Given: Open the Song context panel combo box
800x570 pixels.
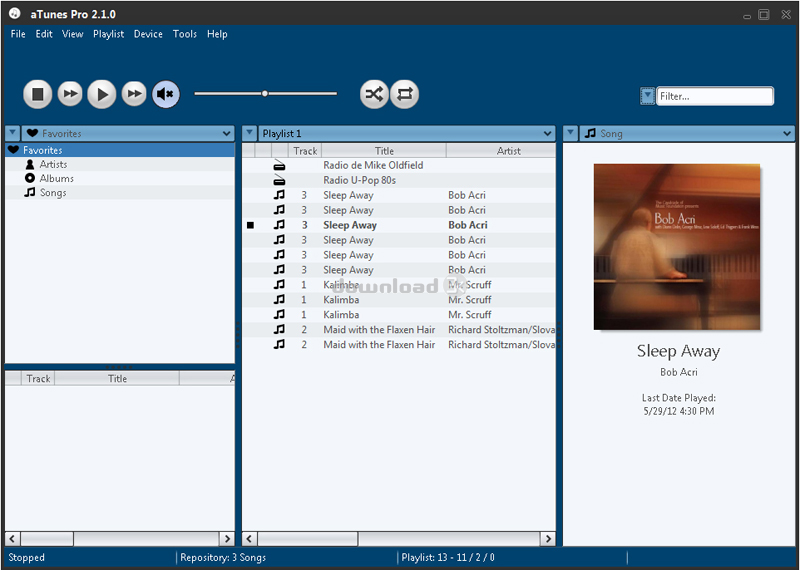Looking at the screenshot, I should [x=687, y=134].
